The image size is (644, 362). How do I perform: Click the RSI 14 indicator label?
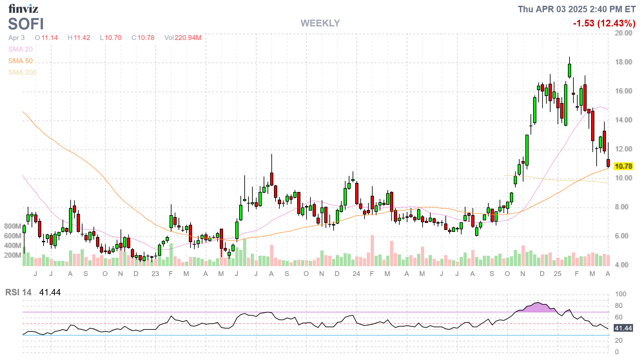18,292
